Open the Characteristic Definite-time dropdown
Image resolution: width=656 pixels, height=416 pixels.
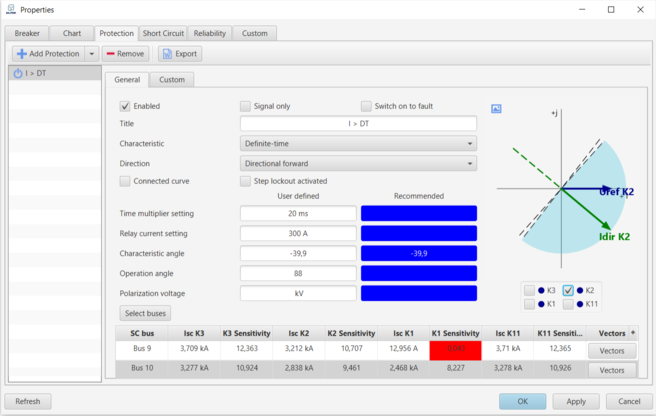click(358, 144)
